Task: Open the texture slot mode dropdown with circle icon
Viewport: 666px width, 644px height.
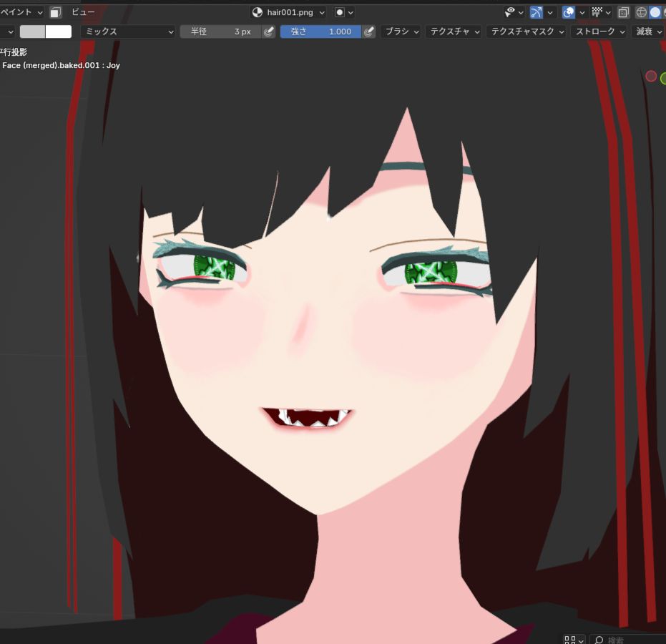Action: [x=345, y=13]
